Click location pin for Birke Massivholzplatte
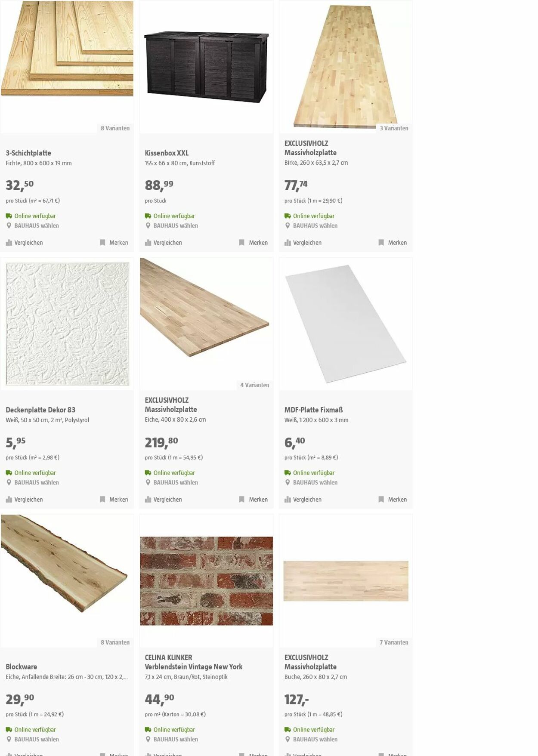This screenshot has width=538, height=756. coord(288,225)
